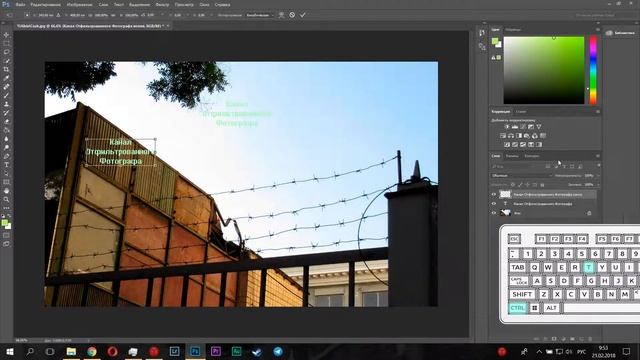Switch to the Каналы tab
Image resolution: width=640 pixels, height=360 pixels.
(x=512, y=156)
